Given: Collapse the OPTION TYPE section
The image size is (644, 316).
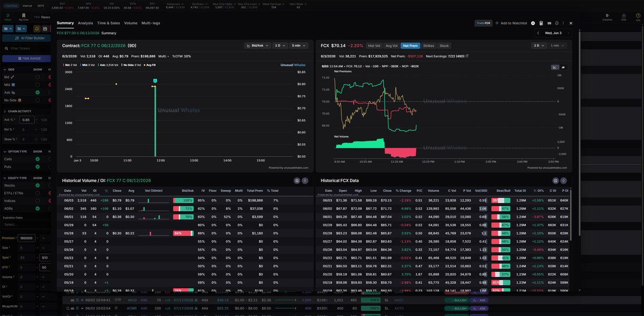Looking at the screenshot, I should pos(6,152).
